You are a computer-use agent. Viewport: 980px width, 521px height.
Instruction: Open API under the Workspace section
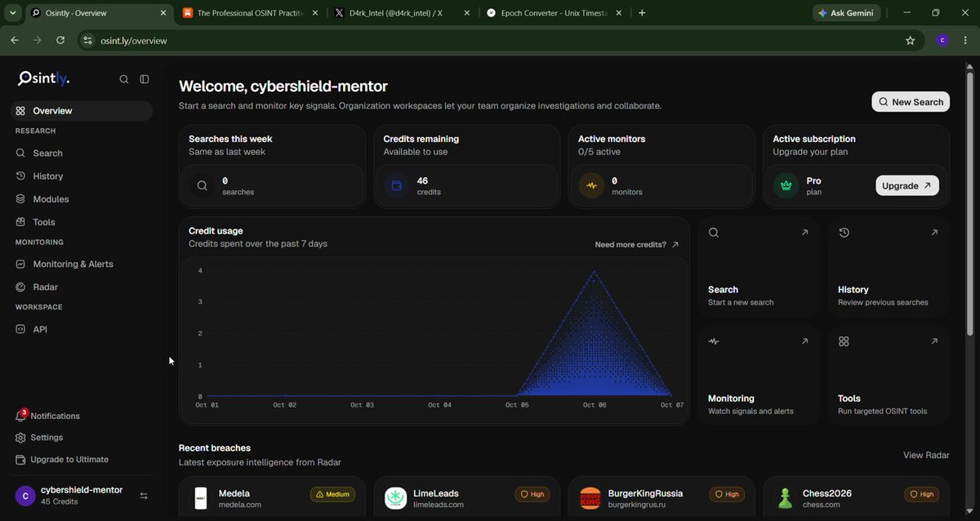click(82, 330)
